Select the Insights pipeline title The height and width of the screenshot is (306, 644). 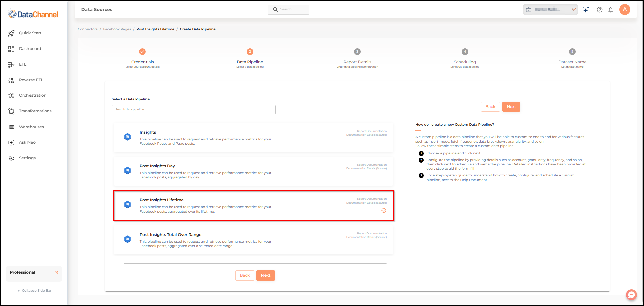click(148, 132)
